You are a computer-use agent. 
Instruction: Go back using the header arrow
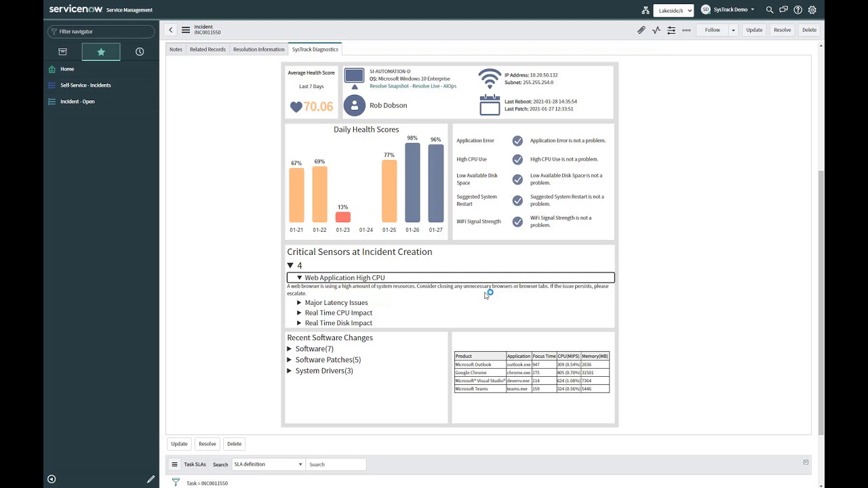pyautogui.click(x=171, y=30)
